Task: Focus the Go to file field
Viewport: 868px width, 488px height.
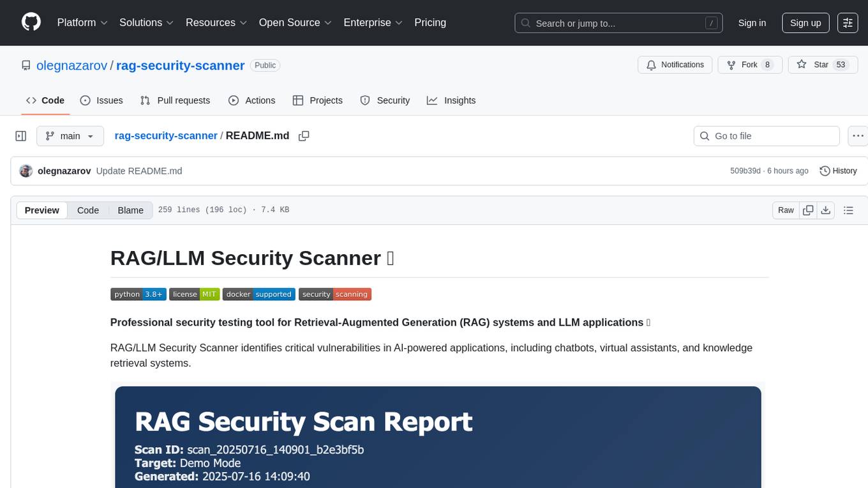Action: 767,136
